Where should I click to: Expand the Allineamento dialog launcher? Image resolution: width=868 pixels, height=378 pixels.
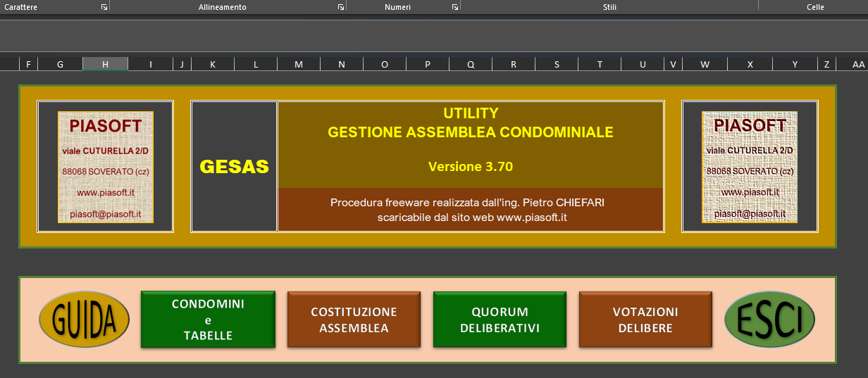pos(341,7)
